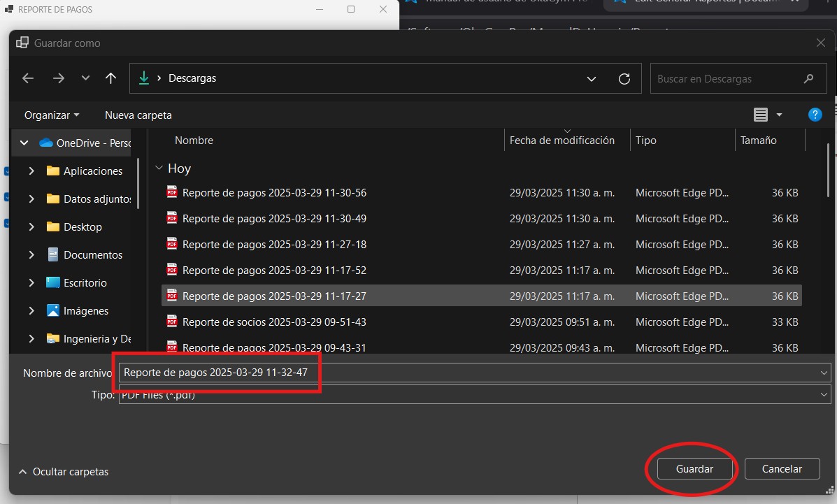
Task: Click the Back navigation arrow
Action: click(28, 78)
